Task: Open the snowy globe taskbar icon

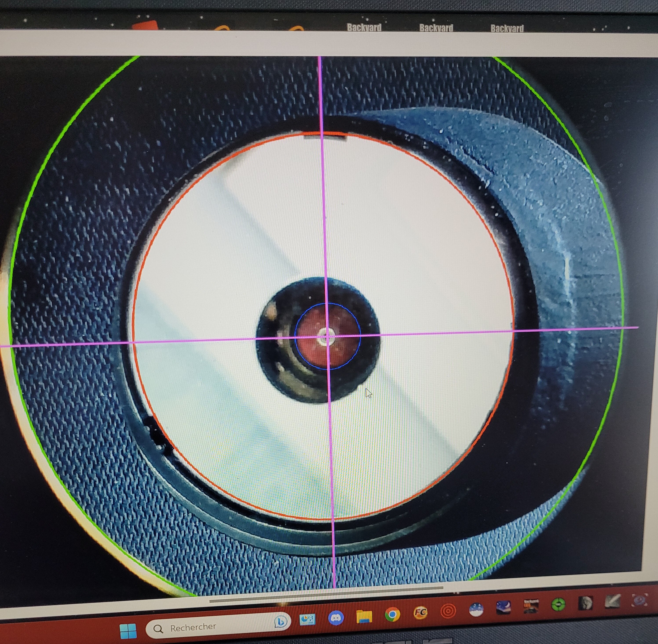Action: [x=476, y=609]
